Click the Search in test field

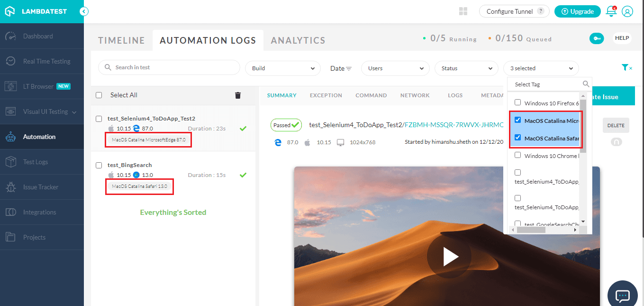coord(169,67)
